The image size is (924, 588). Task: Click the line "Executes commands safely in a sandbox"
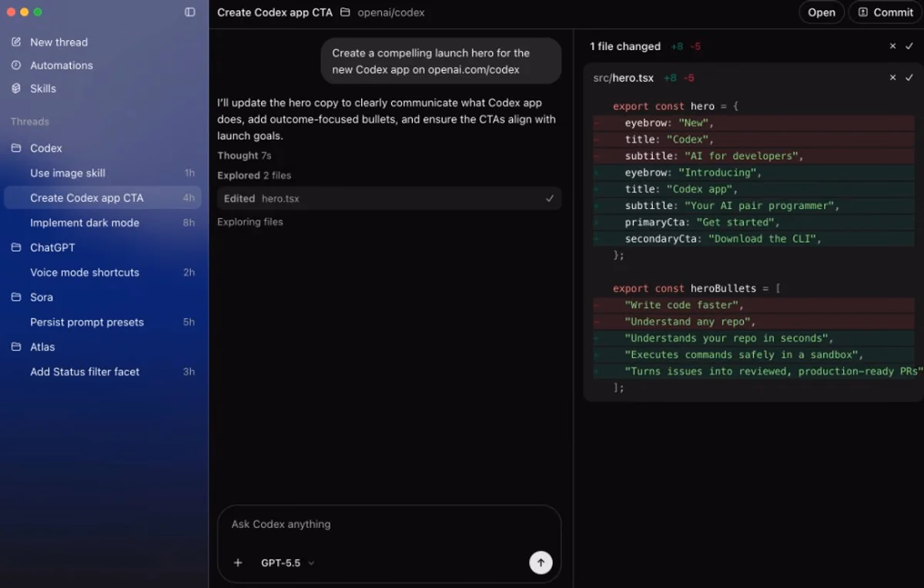point(754,354)
